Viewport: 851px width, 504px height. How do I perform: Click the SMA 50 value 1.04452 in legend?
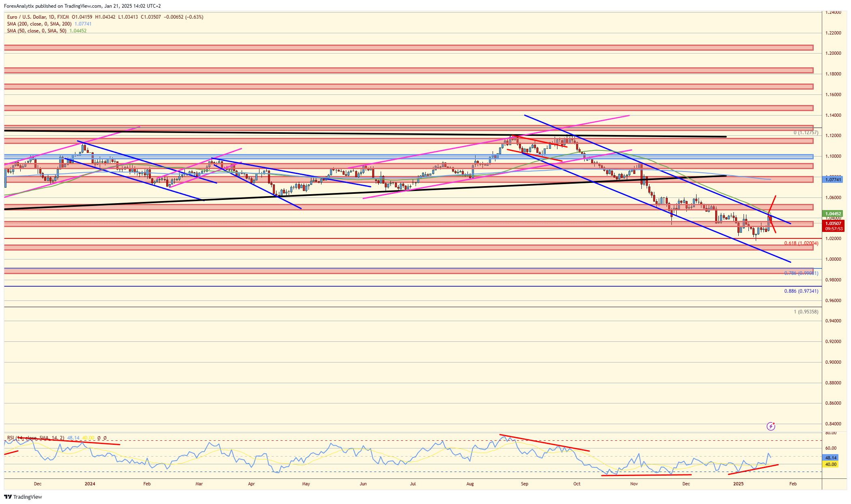[x=78, y=31]
